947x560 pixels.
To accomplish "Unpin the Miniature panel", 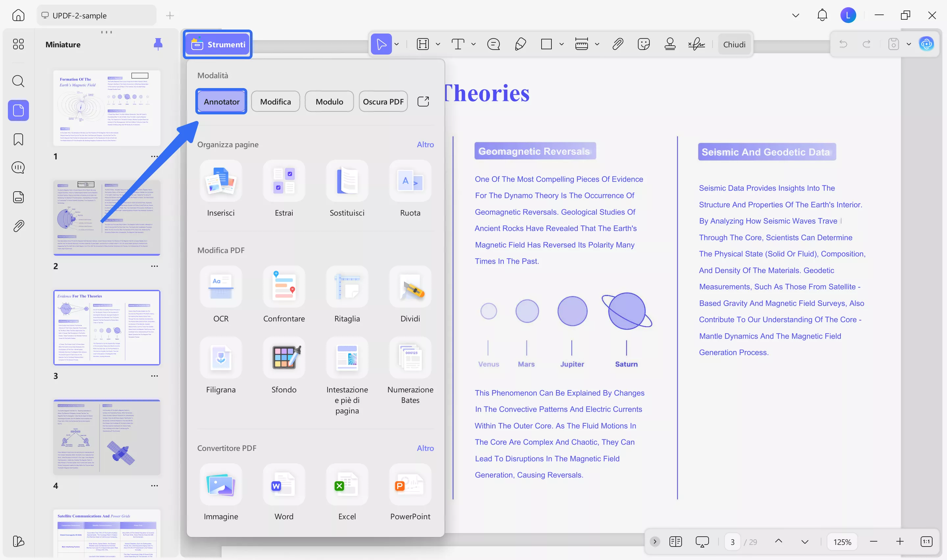I will (158, 44).
